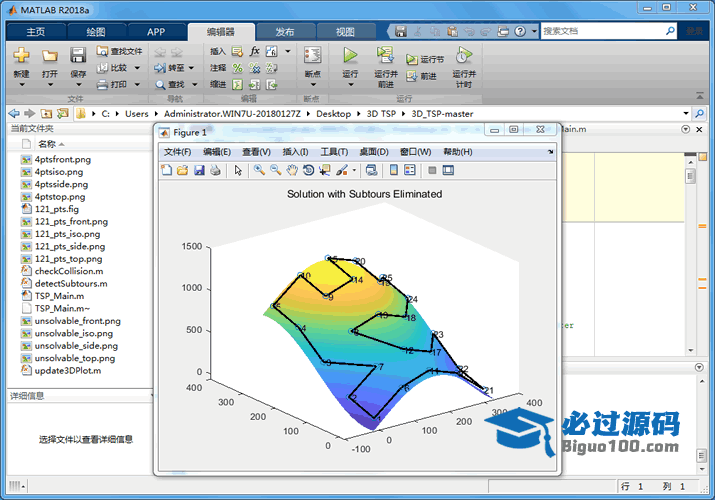Image resolution: width=715 pixels, height=500 pixels.
Task: Open Figure 1 Insert menu
Action: (295, 152)
